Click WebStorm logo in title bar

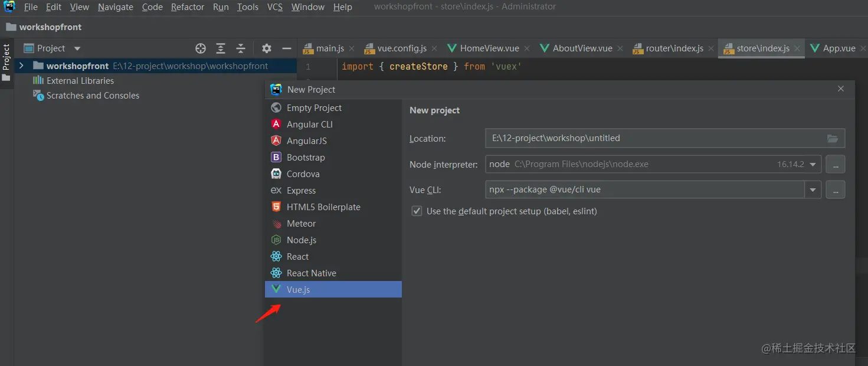point(9,6)
